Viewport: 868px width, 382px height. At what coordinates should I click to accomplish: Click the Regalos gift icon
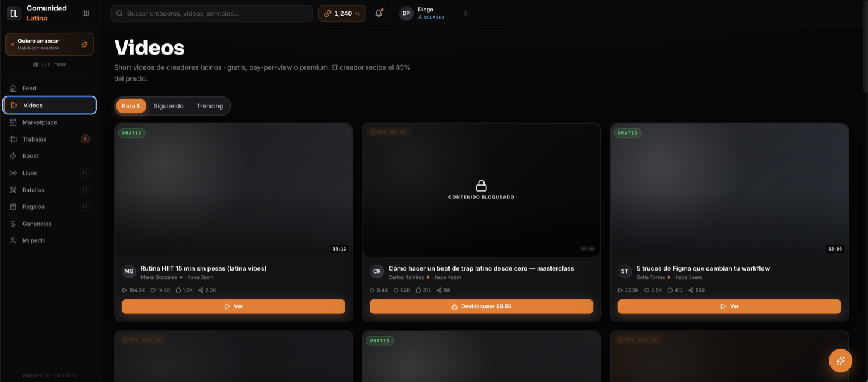click(x=13, y=207)
